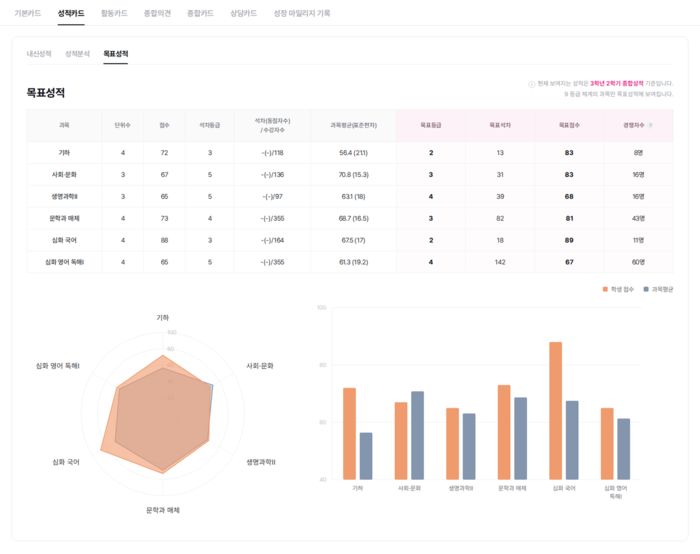The width and height of the screenshot is (700, 554).
Task: Click the 60명 competitor count cell
Action: (638, 262)
